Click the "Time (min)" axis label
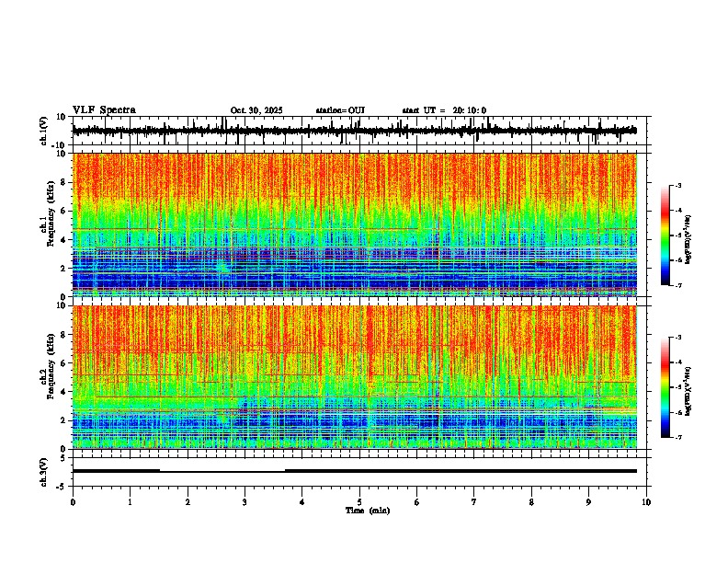Screen dimensions: 728x563 [368, 511]
